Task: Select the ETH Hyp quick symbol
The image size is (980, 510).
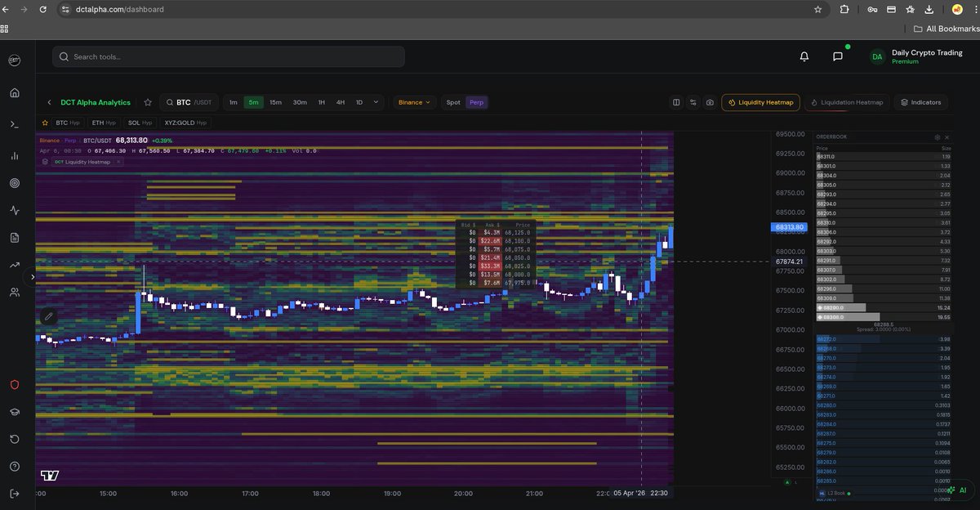Action: point(103,123)
